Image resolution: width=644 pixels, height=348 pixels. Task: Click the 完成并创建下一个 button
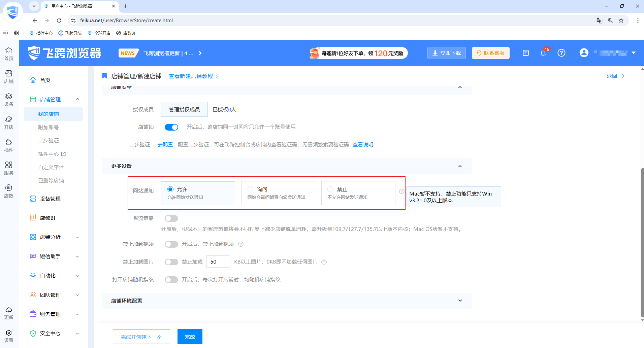pyautogui.click(x=141, y=337)
